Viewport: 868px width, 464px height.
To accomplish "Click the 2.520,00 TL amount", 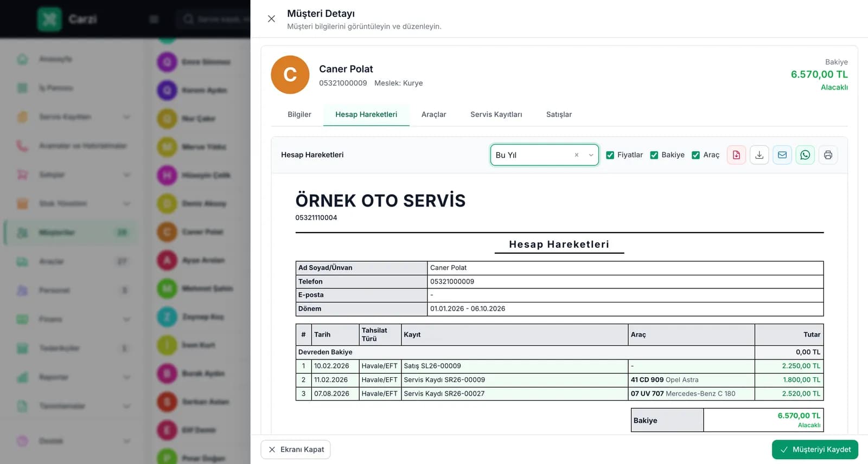I will tap(801, 394).
